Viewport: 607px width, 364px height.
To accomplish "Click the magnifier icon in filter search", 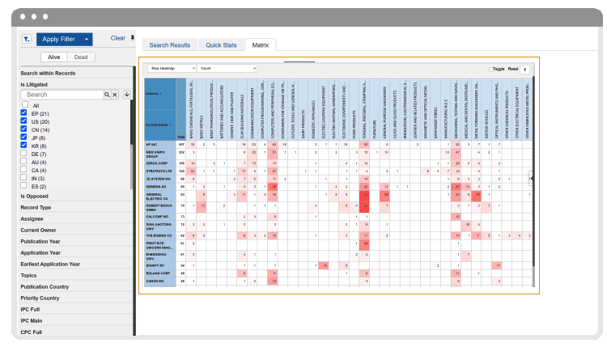I will pyautogui.click(x=107, y=95).
